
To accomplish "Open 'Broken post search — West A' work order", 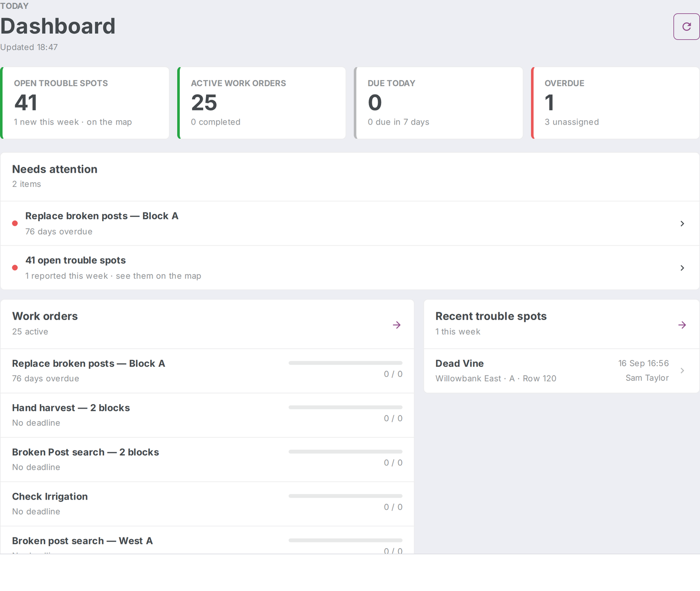I will tap(207, 540).
